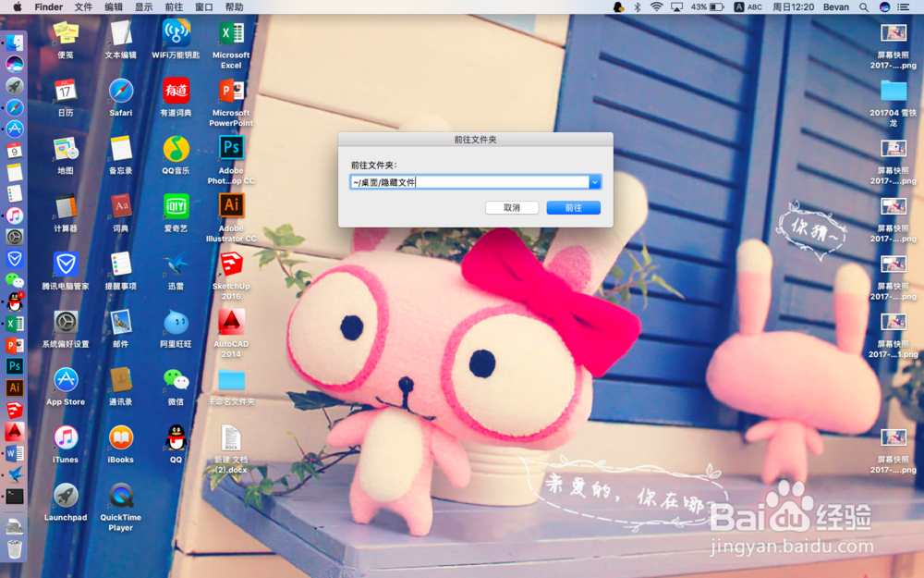Image resolution: width=924 pixels, height=578 pixels.
Task: Launch QQ音乐 from the desktop
Action: coord(176,149)
